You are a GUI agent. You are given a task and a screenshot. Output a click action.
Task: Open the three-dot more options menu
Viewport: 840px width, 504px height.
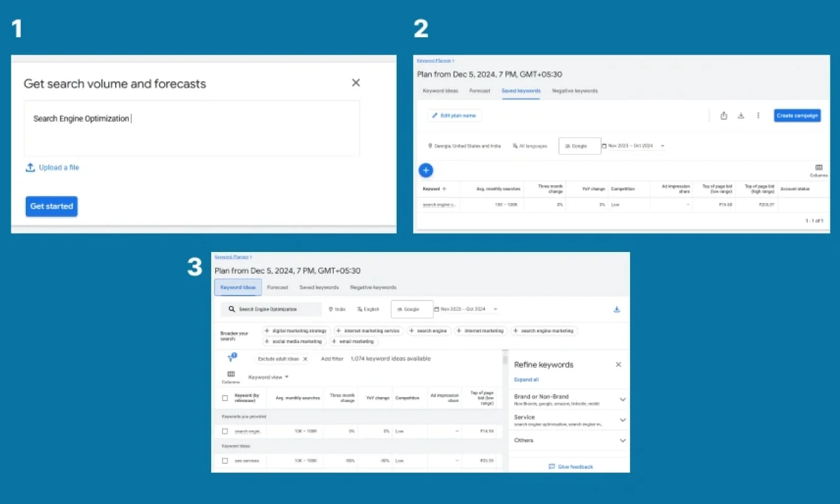pyautogui.click(x=758, y=116)
